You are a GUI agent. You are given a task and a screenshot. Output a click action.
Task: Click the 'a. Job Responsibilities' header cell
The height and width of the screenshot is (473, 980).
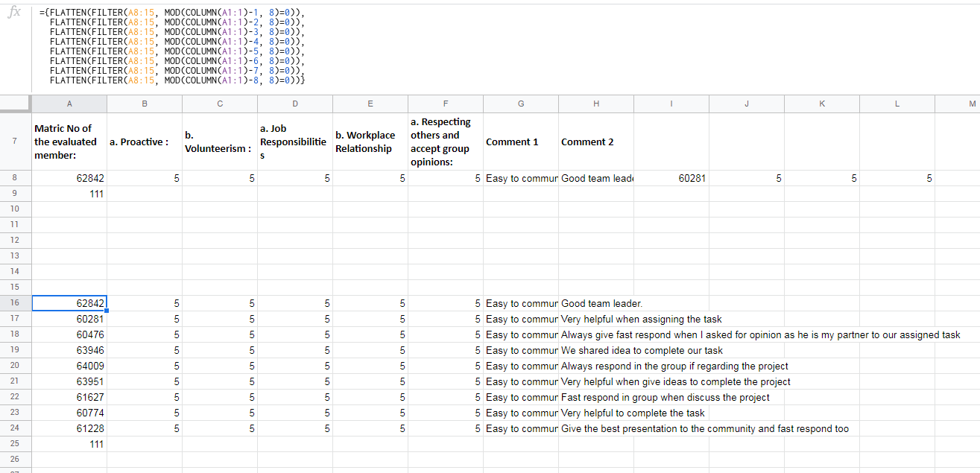tap(295, 142)
